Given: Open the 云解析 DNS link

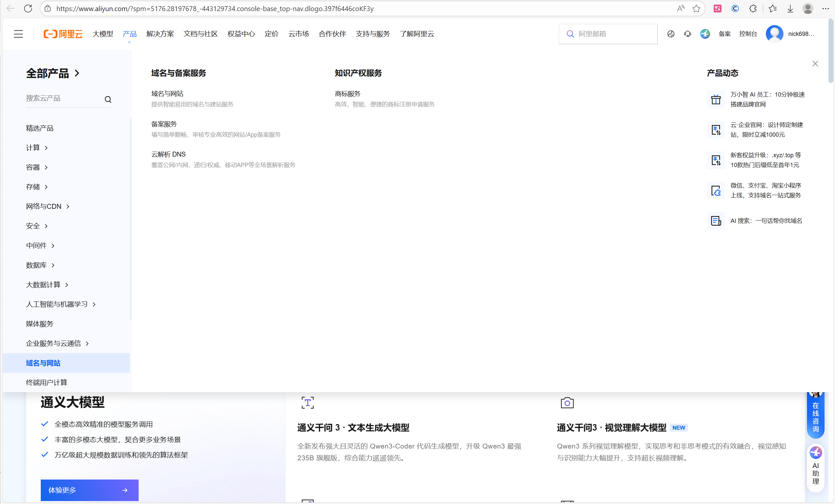Looking at the screenshot, I should coord(168,154).
